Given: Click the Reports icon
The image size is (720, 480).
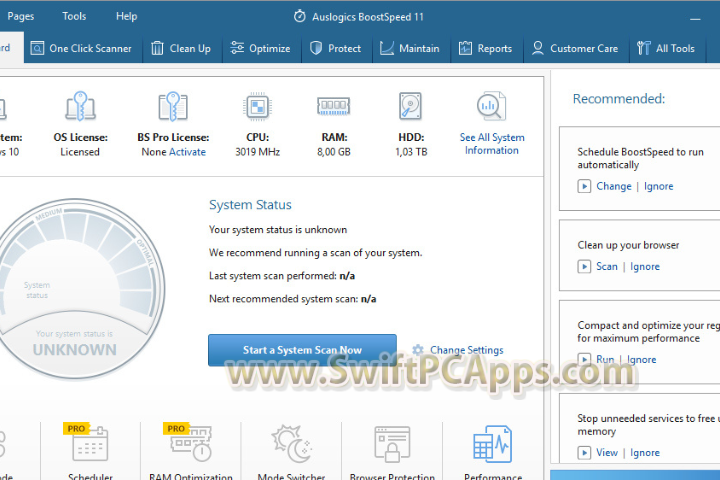Looking at the screenshot, I should [x=465, y=48].
